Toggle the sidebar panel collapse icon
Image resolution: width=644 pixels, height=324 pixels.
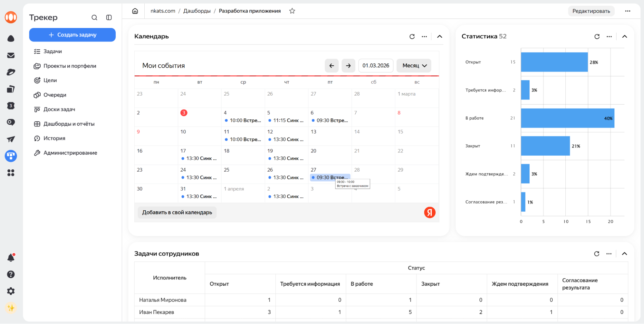(109, 17)
